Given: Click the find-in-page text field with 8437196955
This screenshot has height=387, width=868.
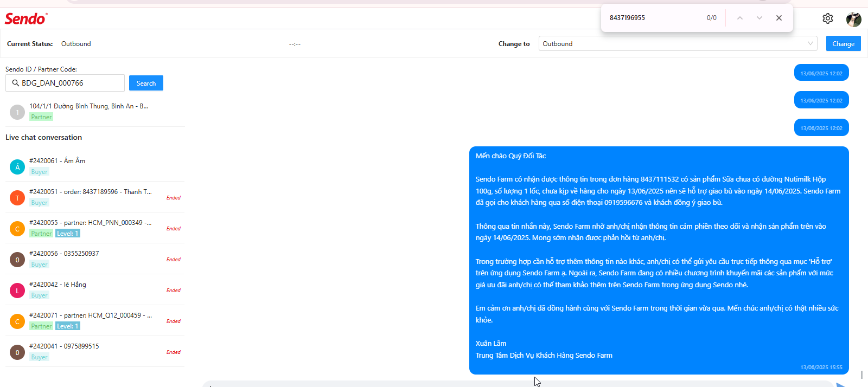Looking at the screenshot, I should pyautogui.click(x=654, y=18).
